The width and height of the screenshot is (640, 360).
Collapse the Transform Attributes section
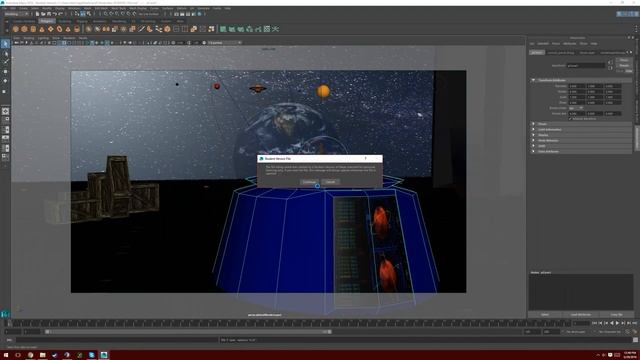(x=581, y=80)
